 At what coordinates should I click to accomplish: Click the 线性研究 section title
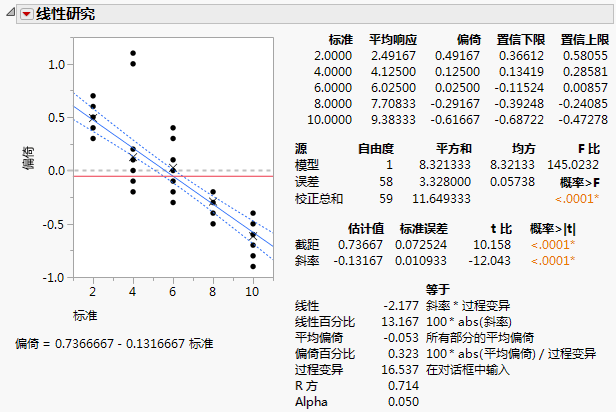click(x=66, y=14)
